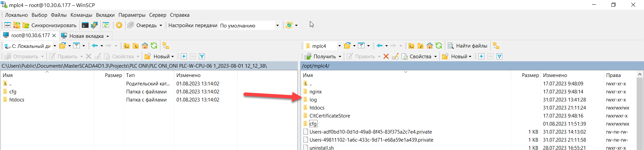The height and width of the screenshot is (150, 644).
Task: Click the local panel filter icon
Action: [76, 46]
